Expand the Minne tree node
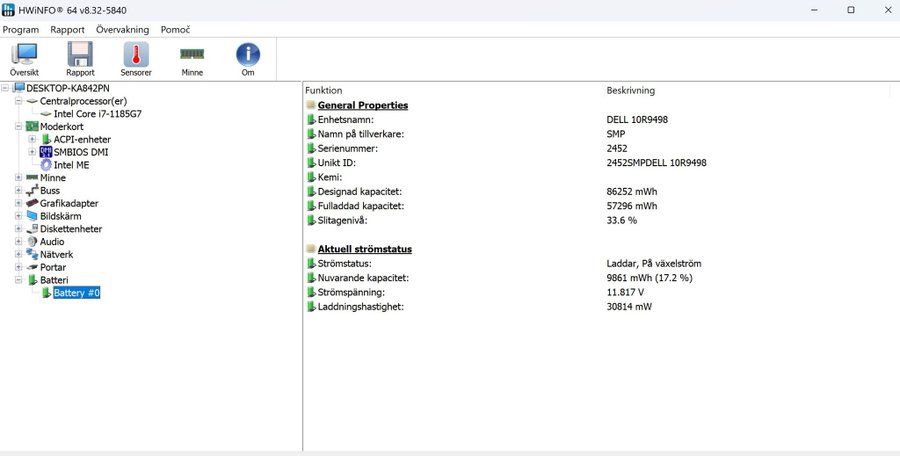This screenshot has width=900, height=456. [19, 178]
